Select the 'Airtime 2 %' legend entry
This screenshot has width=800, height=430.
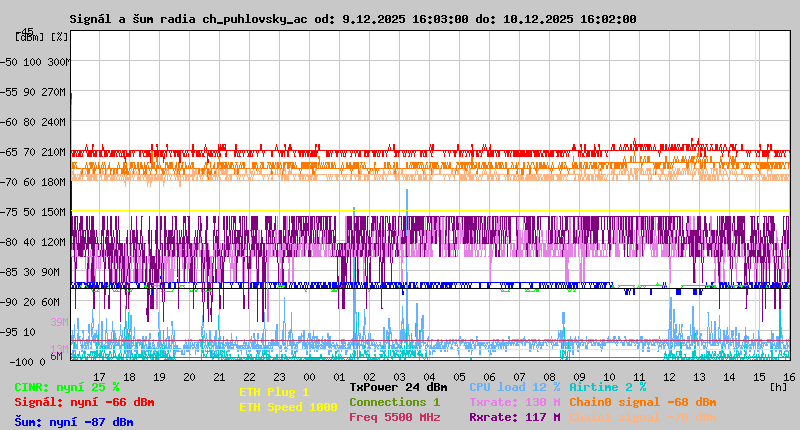tap(608, 387)
